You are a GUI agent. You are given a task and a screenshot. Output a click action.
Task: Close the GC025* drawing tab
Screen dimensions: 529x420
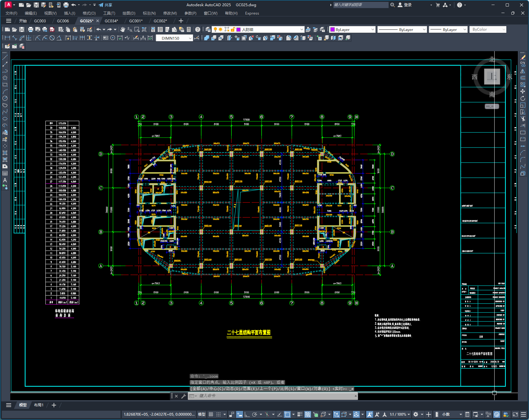(x=98, y=21)
